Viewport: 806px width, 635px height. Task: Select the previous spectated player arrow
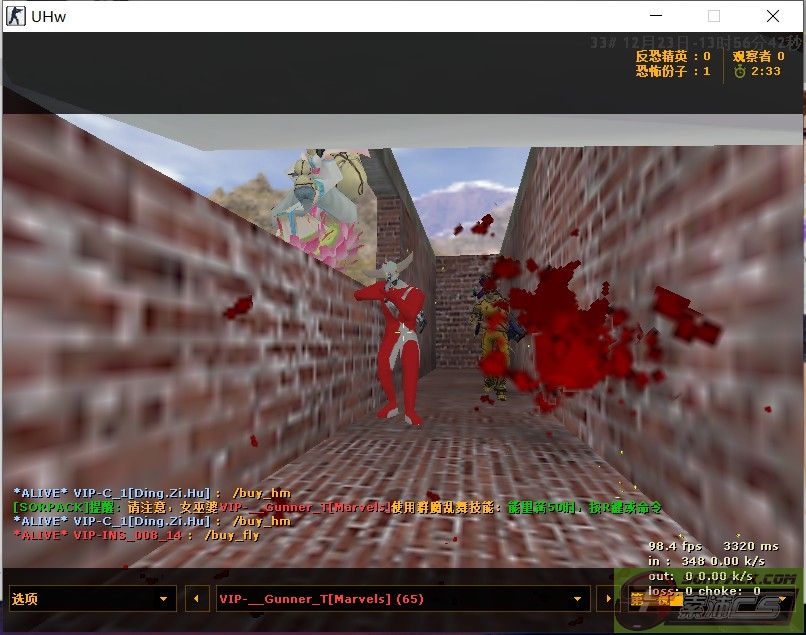(x=197, y=598)
